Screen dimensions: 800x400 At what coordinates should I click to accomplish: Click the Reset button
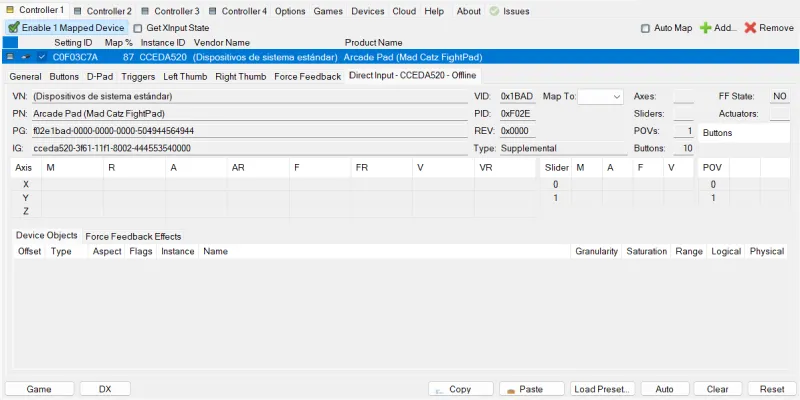pos(771,389)
